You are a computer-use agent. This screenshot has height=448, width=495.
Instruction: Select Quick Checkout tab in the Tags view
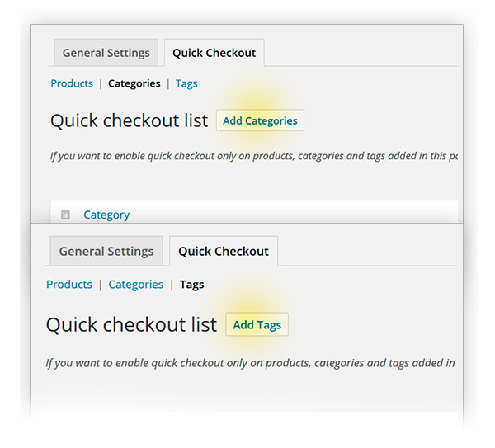tap(224, 251)
